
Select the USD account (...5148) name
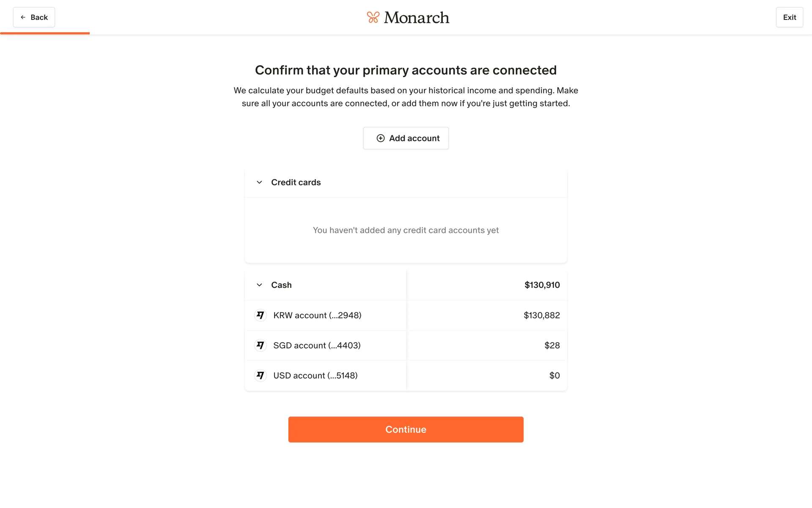(315, 375)
